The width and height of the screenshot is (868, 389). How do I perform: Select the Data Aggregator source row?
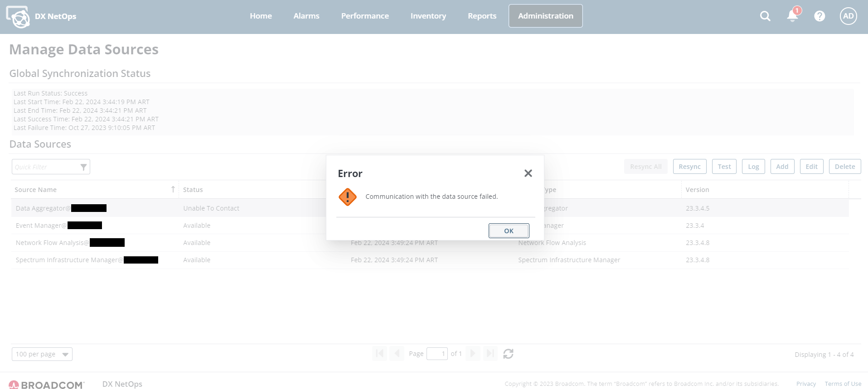[430, 208]
